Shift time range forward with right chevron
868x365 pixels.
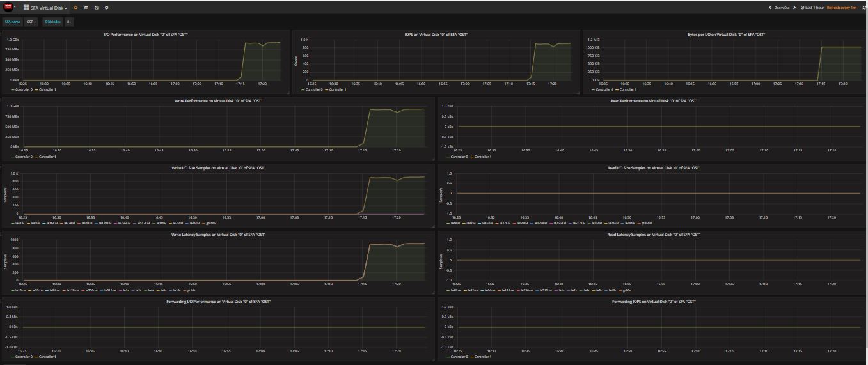[794, 8]
